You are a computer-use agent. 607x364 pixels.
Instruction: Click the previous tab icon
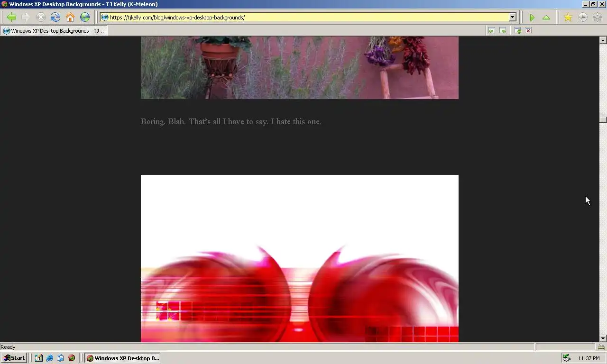click(x=491, y=31)
